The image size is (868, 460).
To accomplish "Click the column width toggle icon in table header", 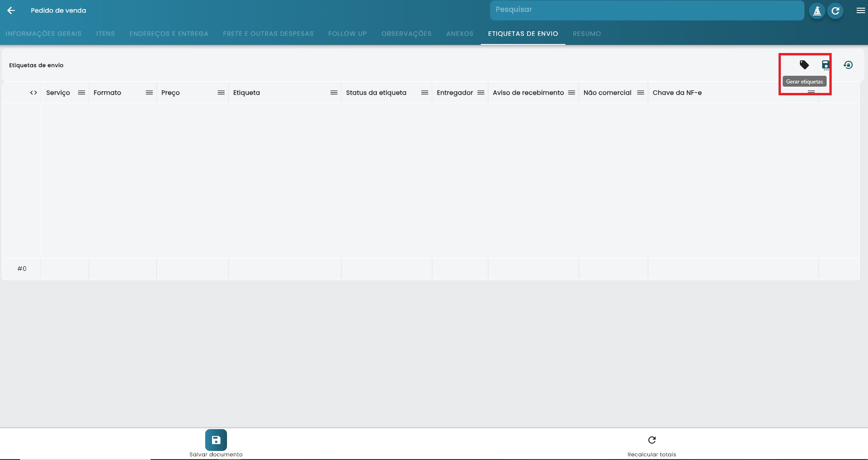I will 33,93.
